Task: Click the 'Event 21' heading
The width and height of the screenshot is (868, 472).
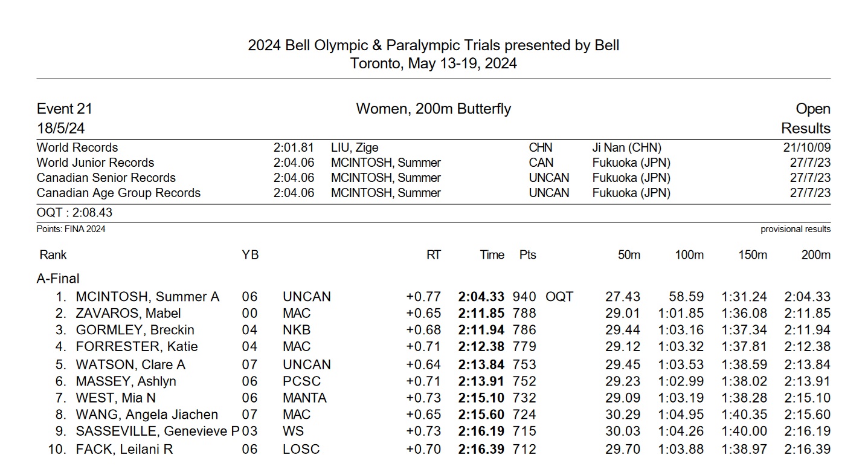Action: [x=65, y=109]
